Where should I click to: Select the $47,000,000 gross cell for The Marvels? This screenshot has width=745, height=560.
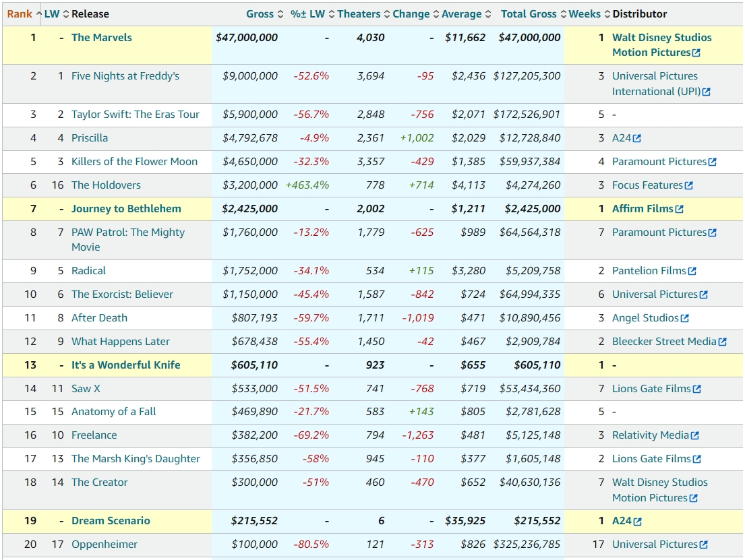click(x=247, y=38)
